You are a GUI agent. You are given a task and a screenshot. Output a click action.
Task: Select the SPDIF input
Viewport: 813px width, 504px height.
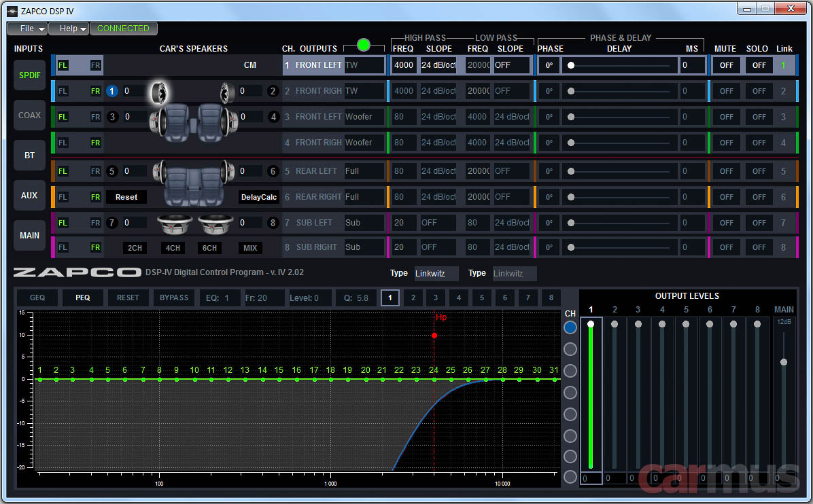pyautogui.click(x=29, y=75)
